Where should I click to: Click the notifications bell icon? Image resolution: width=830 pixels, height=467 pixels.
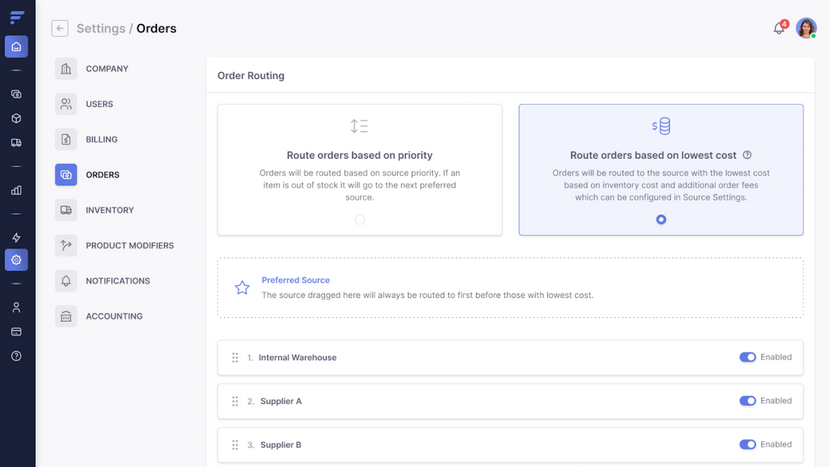pos(779,28)
